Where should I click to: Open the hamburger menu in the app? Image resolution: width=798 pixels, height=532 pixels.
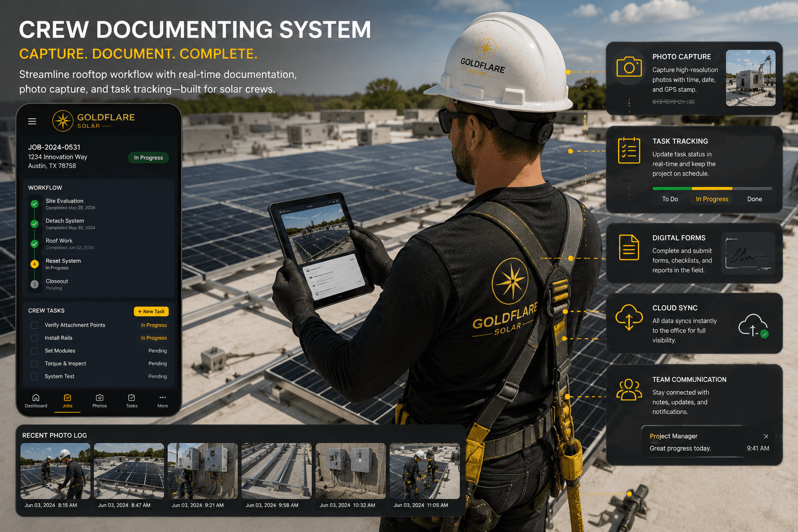click(32, 121)
